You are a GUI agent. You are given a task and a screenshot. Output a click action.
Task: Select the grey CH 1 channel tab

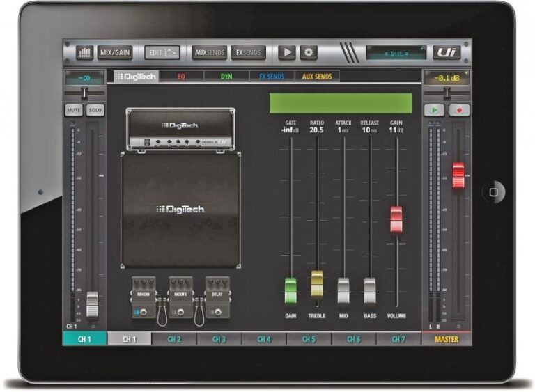130,339
